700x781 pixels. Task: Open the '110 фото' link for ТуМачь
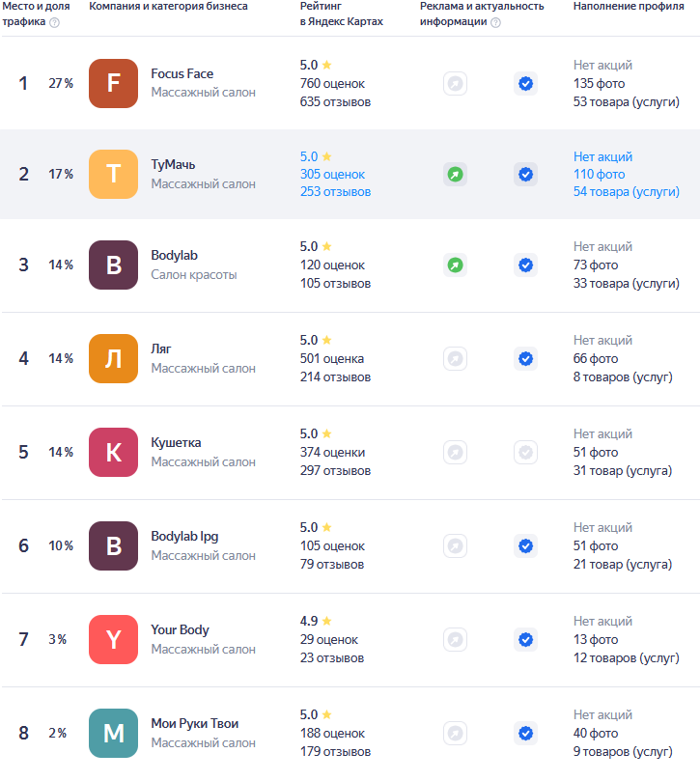coord(599,175)
